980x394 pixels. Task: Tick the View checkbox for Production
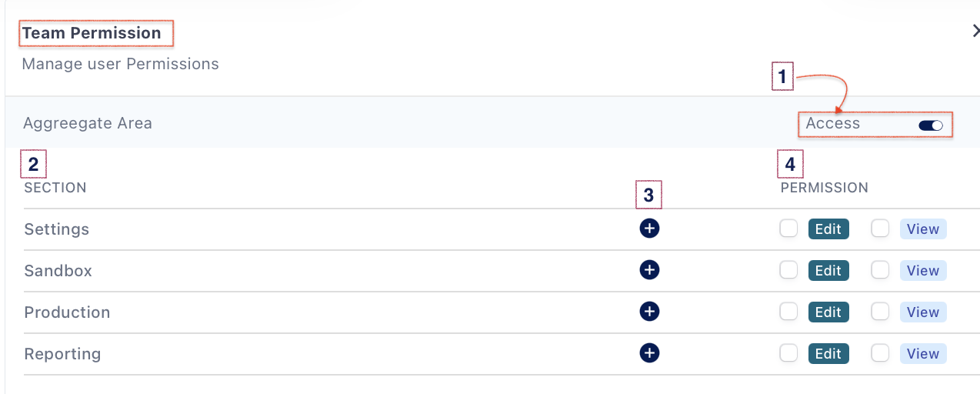(880, 312)
